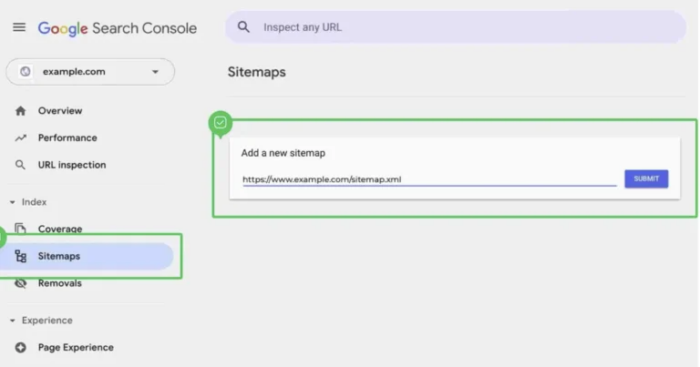Open the Overview page

coord(60,111)
